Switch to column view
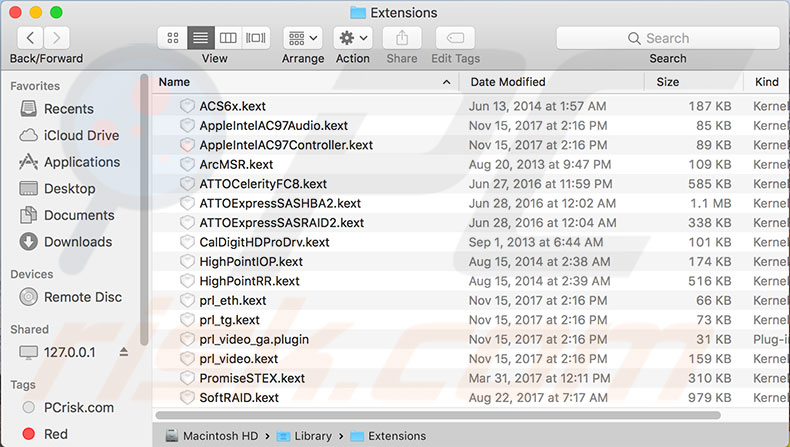Screen dimensions: 790x447 click(228, 38)
